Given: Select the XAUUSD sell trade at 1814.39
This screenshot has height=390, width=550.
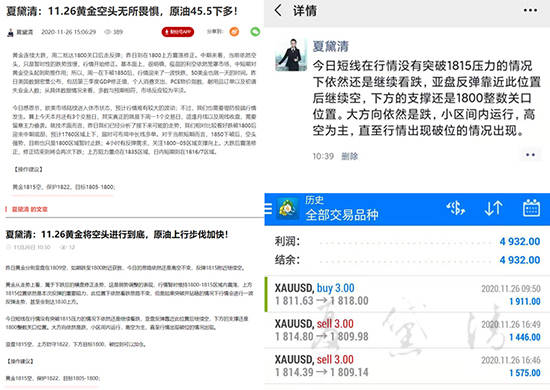Looking at the screenshot, I should tap(407, 366).
